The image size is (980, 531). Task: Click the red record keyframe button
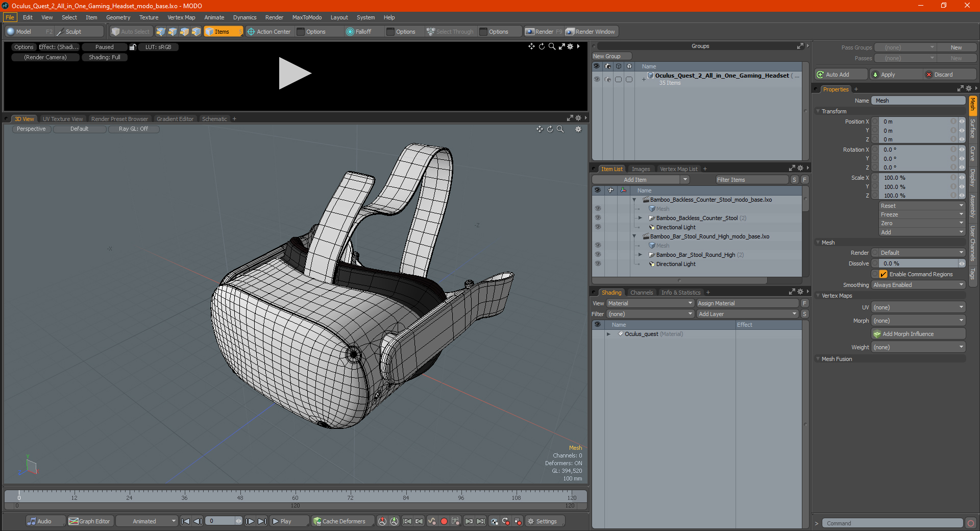[x=444, y=521]
